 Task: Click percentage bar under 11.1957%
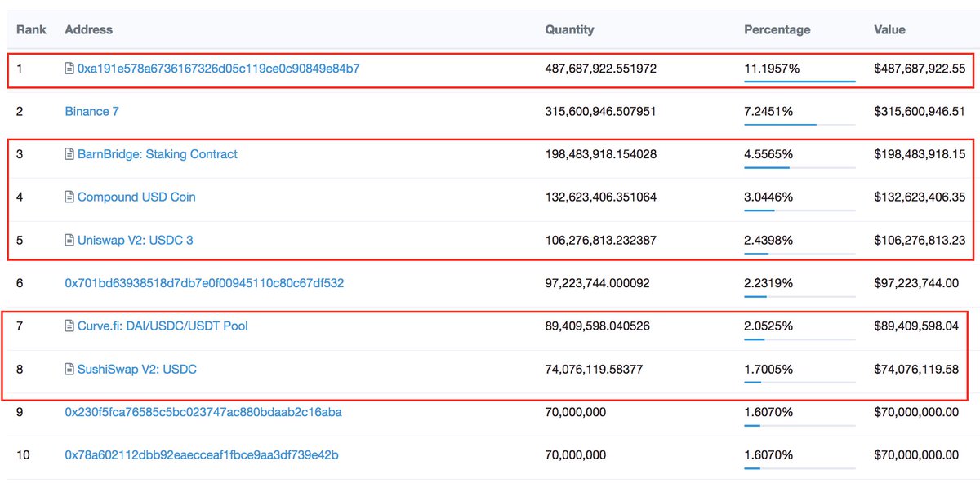[800, 82]
